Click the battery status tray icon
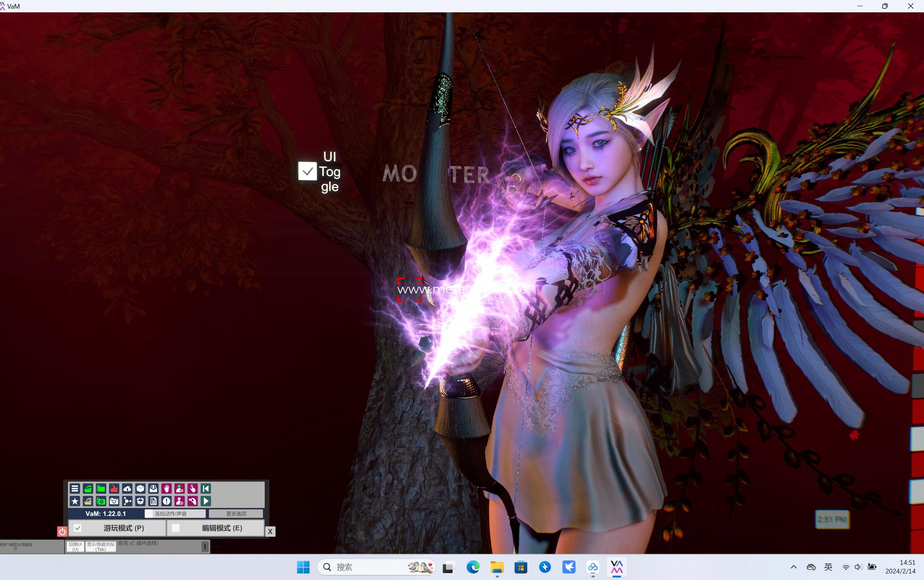Image resolution: width=924 pixels, height=580 pixels. point(872,567)
